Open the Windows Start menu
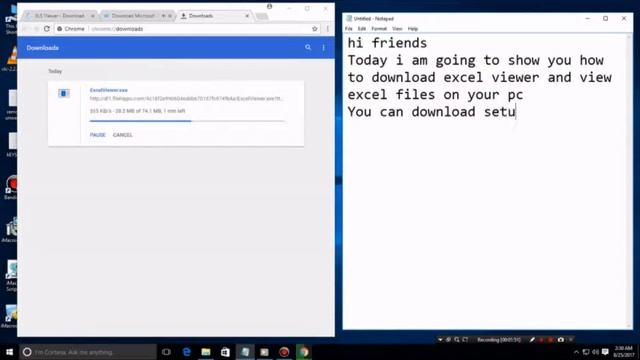This screenshot has width=640, height=360. click(9, 352)
